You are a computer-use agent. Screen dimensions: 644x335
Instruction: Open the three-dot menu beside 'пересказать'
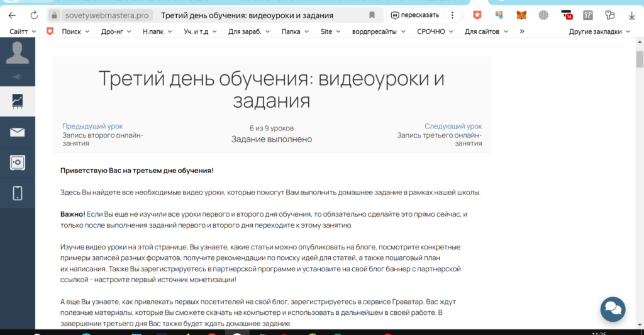(x=452, y=15)
